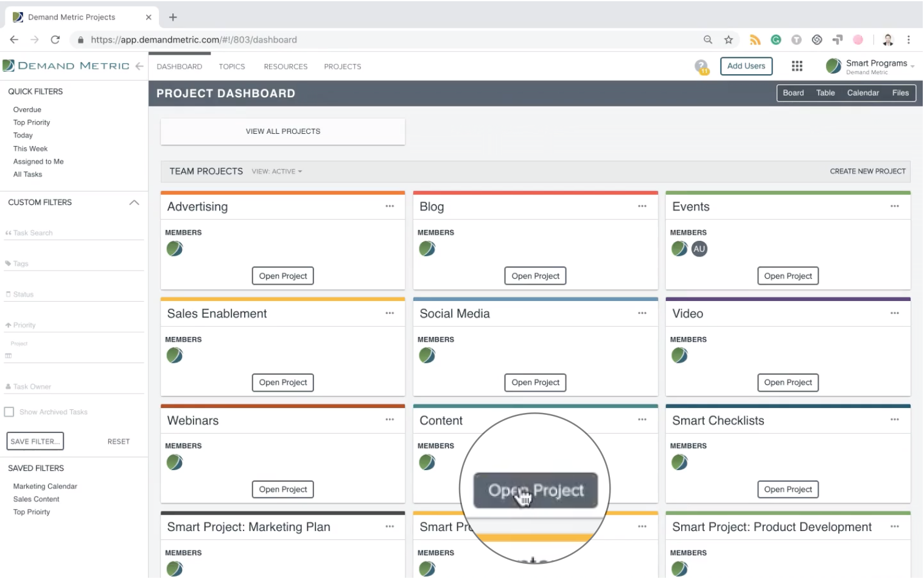Switch to Files view
Image resolution: width=924 pixels, height=579 pixels.
point(900,93)
